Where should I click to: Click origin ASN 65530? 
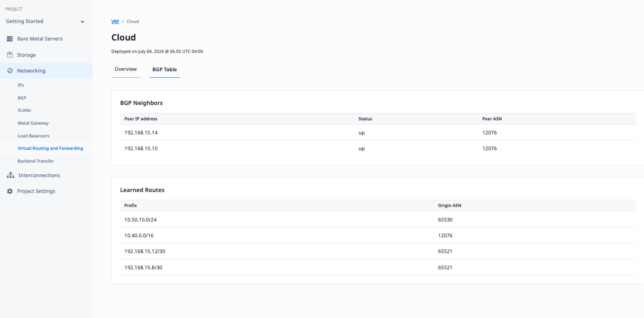[445, 220]
